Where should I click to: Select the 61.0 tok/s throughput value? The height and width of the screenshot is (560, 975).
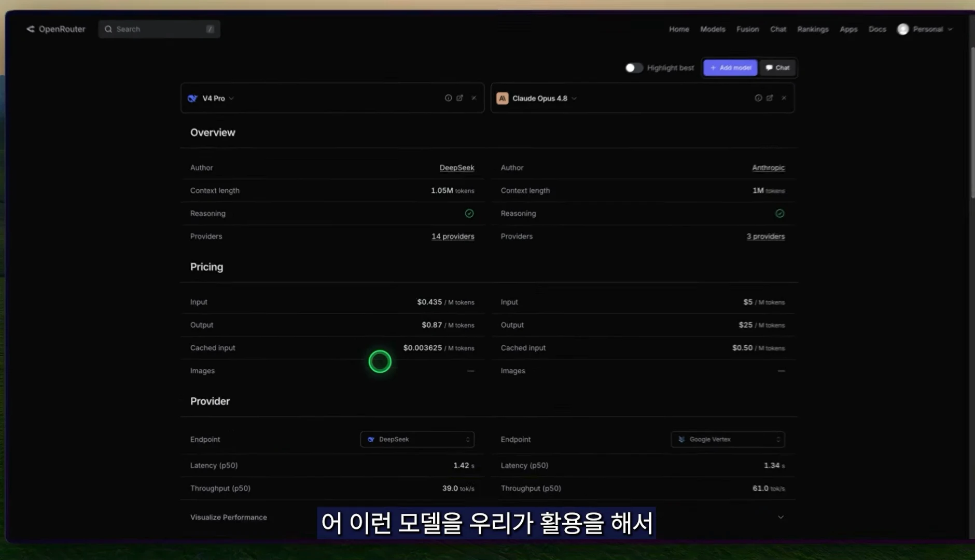coord(769,488)
